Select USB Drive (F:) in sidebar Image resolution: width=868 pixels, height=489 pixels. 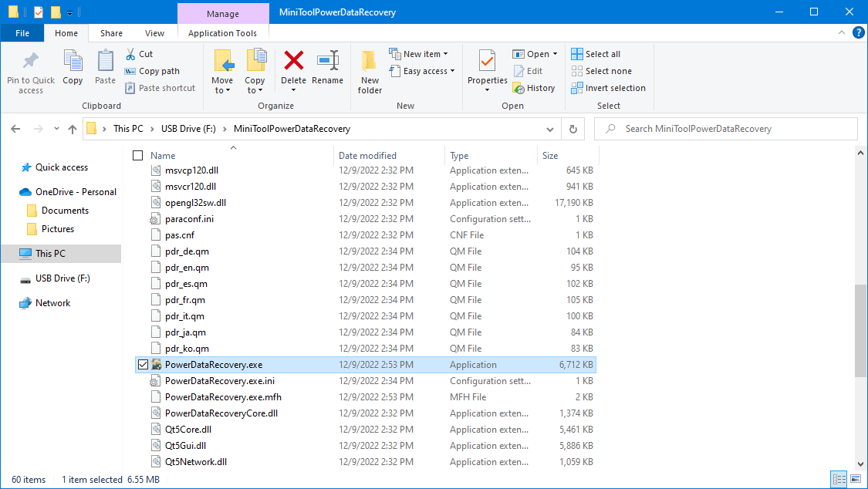62,278
